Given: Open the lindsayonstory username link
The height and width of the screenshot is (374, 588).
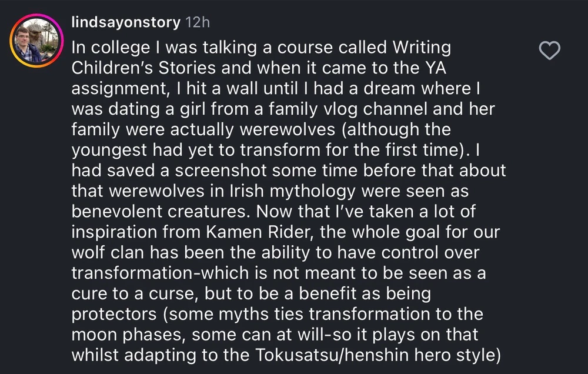Looking at the screenshot, I should click(125, 22).
